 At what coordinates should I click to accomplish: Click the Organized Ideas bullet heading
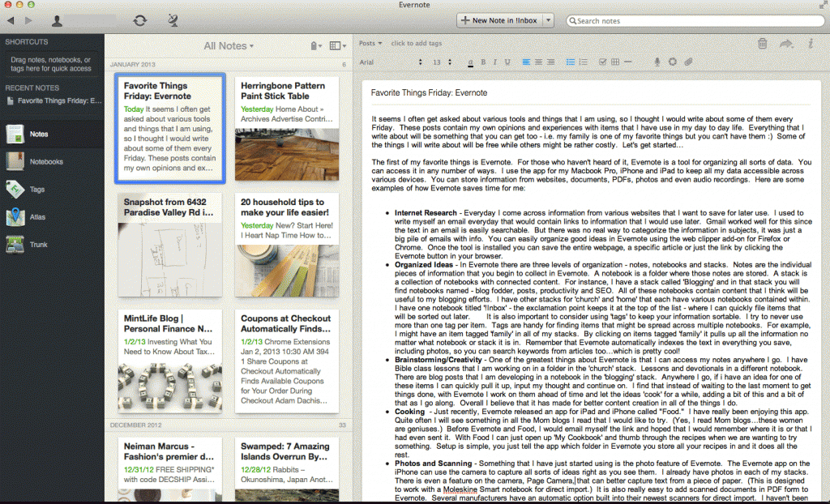click(x=423, y=265)
